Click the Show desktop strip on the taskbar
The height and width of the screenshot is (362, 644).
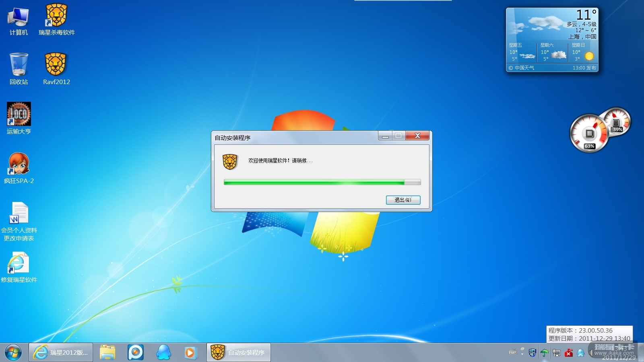[x=641, y=353]
